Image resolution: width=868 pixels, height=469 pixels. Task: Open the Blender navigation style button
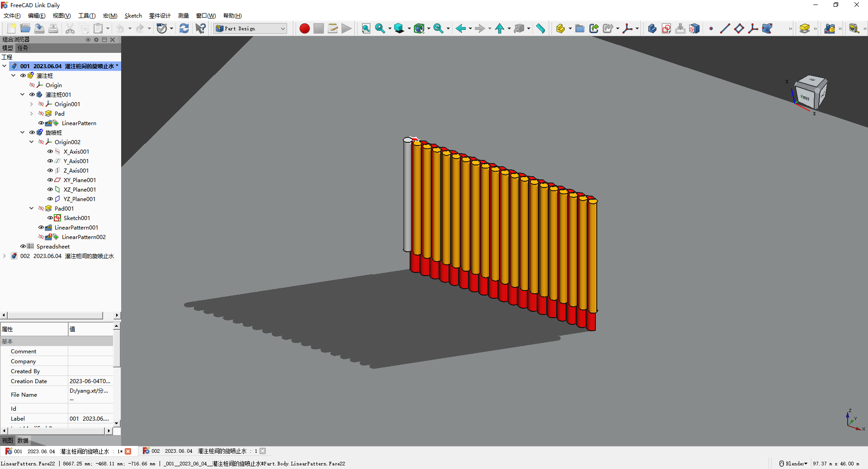coord(793,464)
